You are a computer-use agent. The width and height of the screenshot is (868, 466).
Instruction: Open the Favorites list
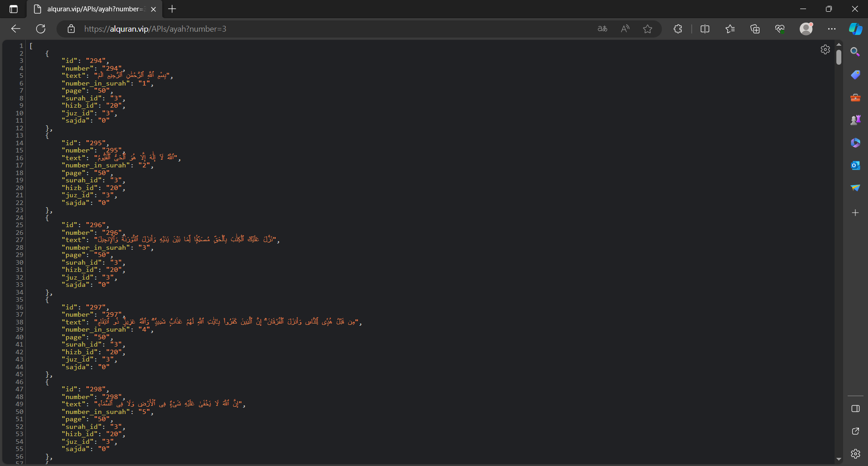[730, 29]
